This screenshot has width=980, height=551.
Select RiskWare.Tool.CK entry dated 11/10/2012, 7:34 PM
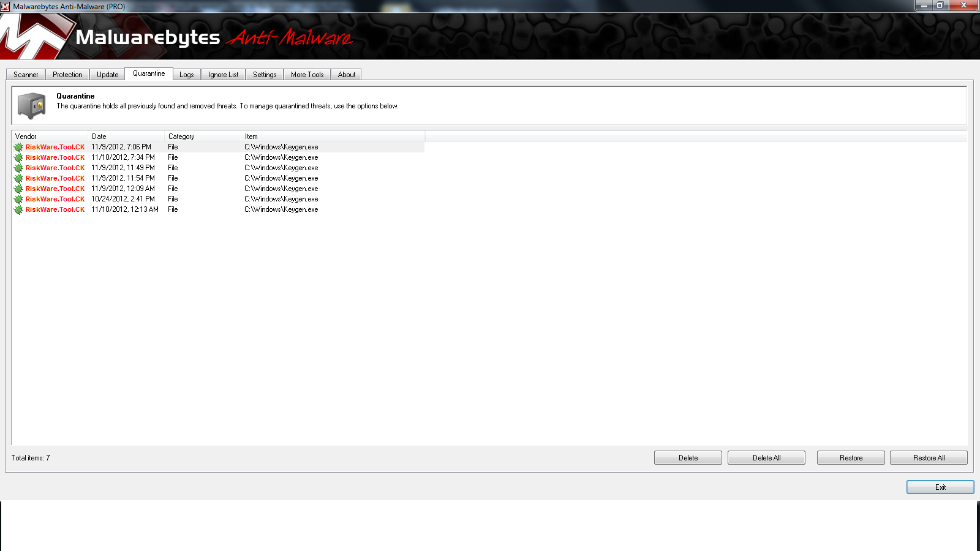tap(218, 157)
